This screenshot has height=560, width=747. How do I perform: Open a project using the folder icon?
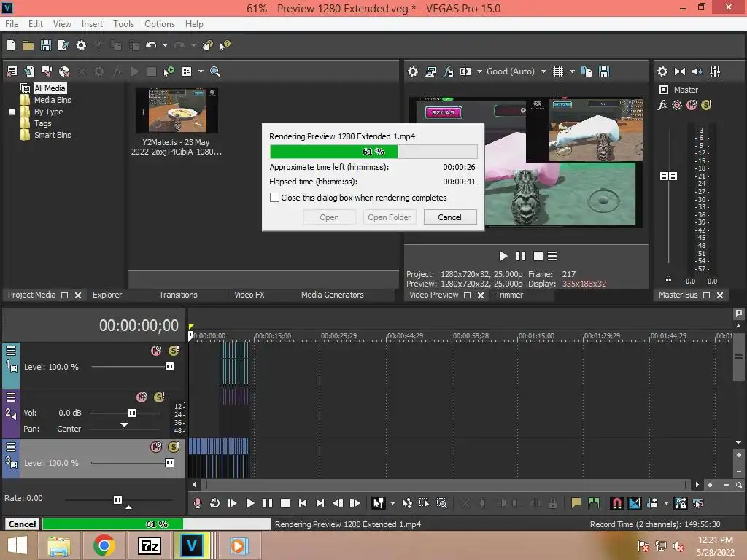(x=28, y=45)
